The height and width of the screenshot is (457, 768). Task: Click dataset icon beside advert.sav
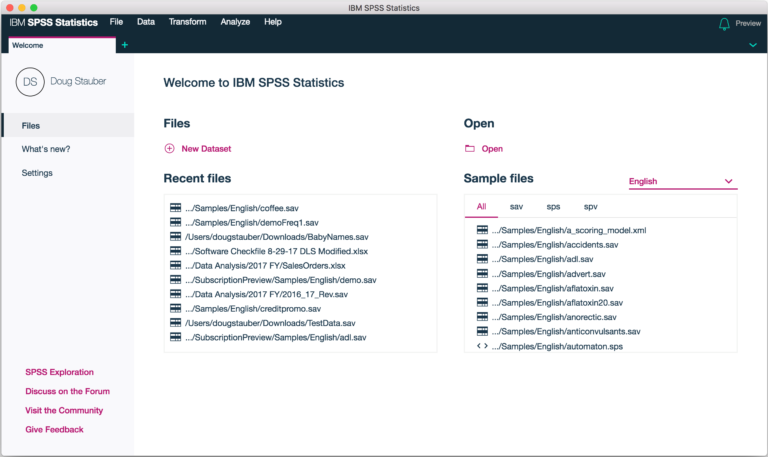pyautogui.click(x=482, y=273)
